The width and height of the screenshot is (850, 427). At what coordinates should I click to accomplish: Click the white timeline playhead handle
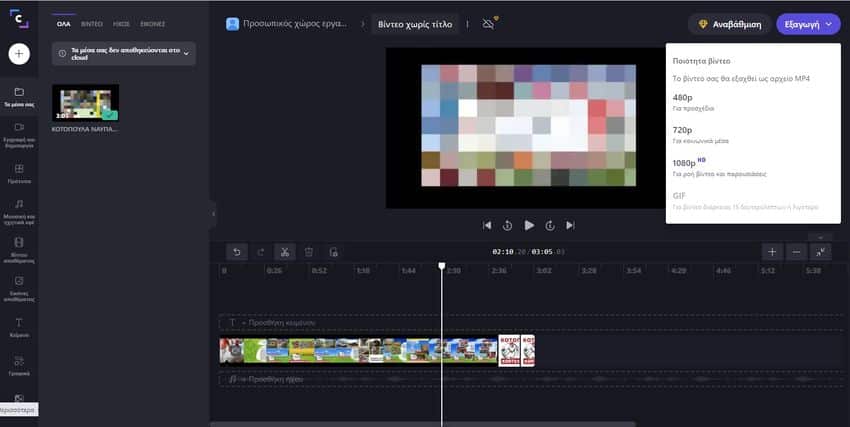(442, 266)
